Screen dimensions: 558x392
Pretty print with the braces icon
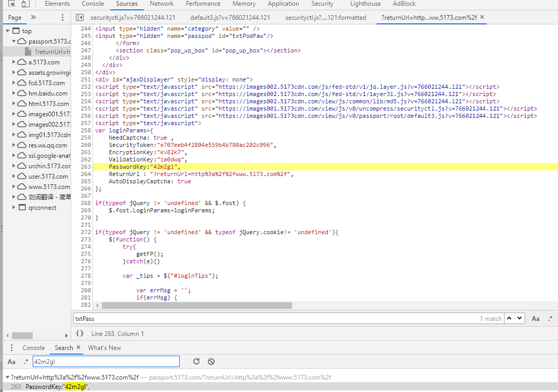point(79,333)
